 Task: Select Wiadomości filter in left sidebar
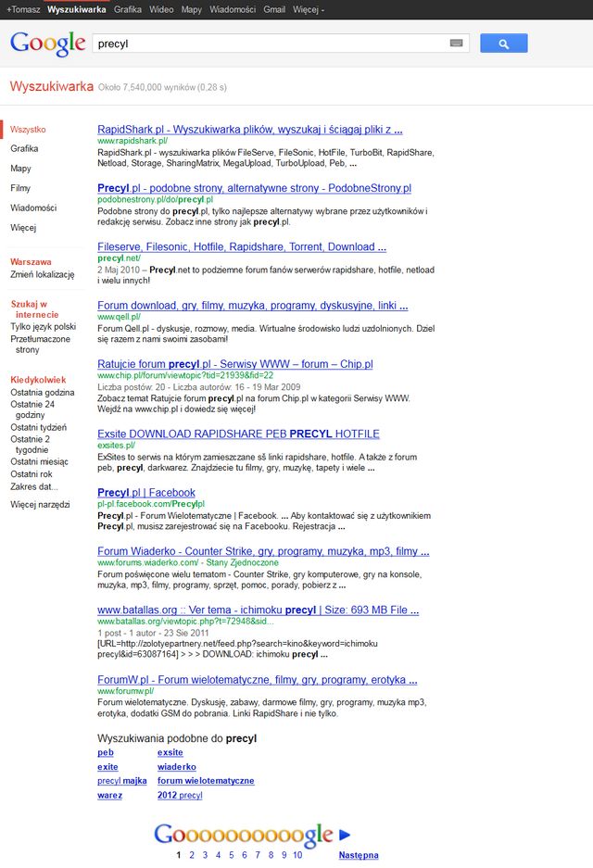coord(33,208)
